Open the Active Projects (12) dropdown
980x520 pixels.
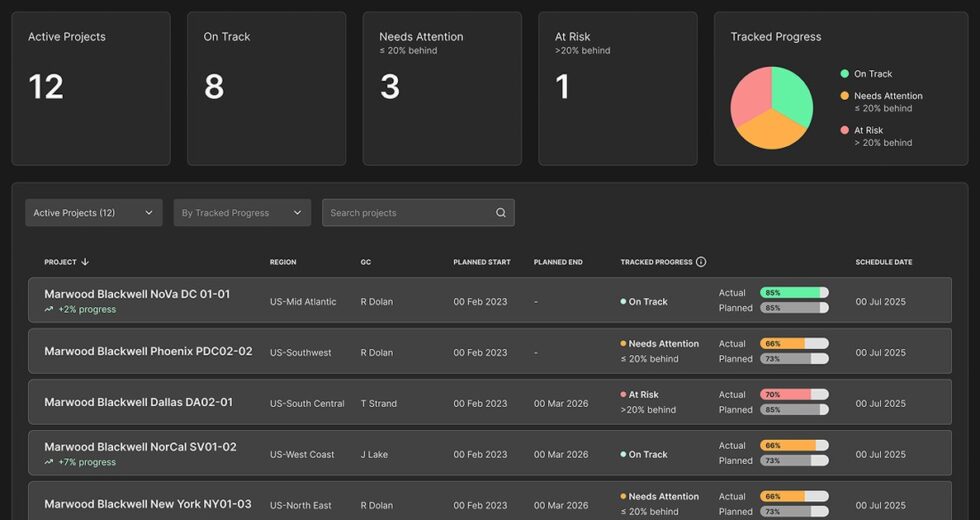(x=94, y=212)
